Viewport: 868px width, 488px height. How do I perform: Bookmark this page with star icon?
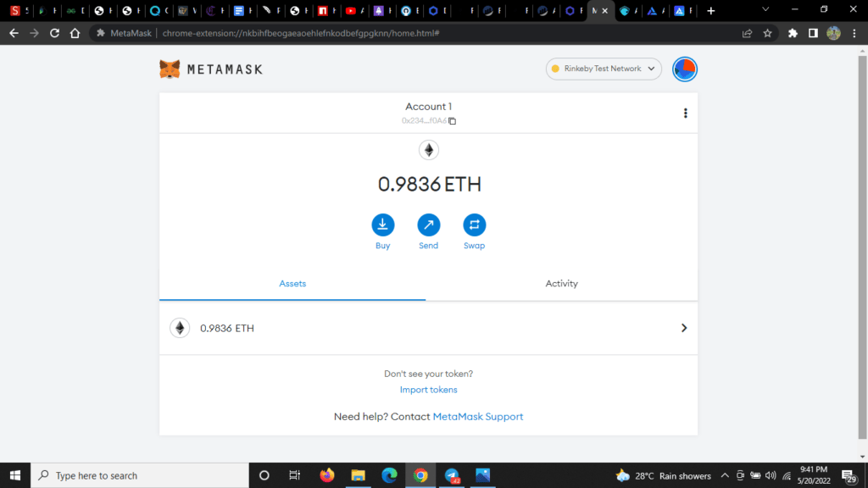pos(767,33)
